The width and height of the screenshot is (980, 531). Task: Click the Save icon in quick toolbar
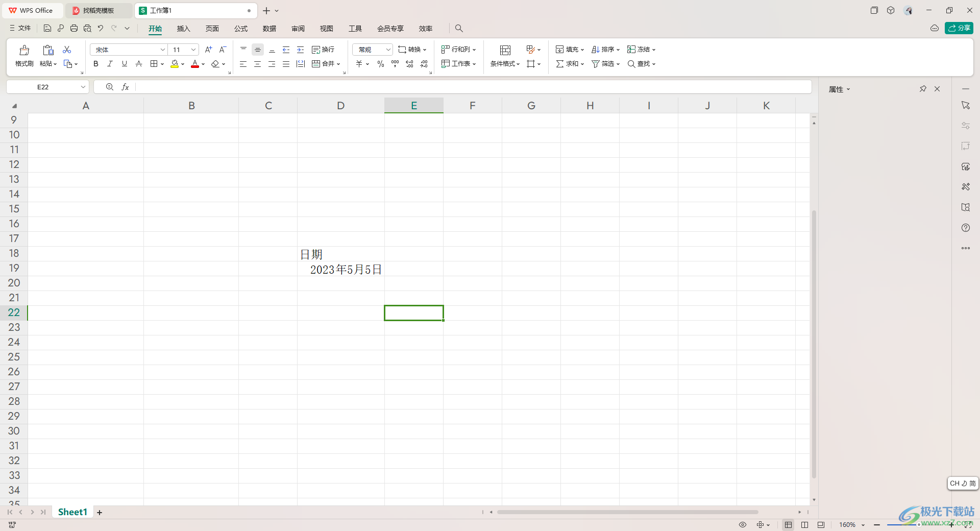(x=47, y=29)
